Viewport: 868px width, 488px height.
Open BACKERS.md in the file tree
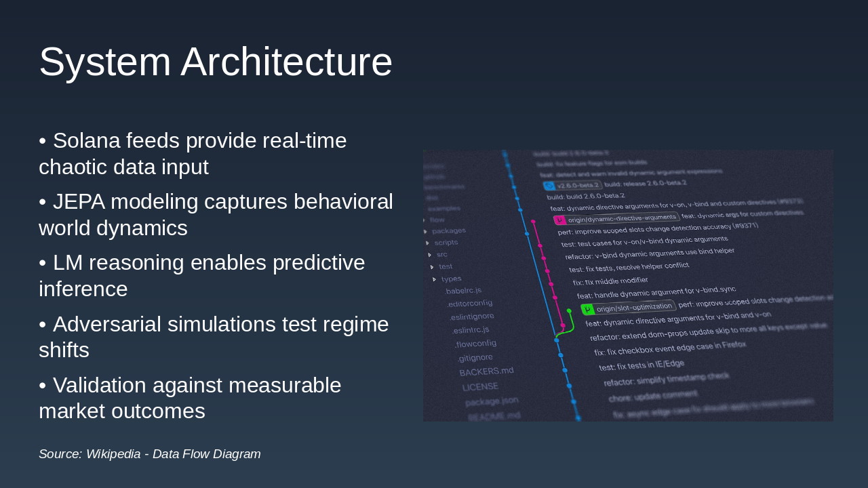point(486,372)
